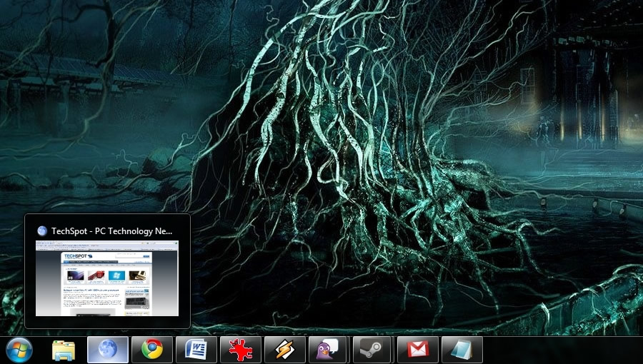This screenshot has height=364, width=643.
Task: Open the Gmail taskbar icon
Action: tap(418, 350)
